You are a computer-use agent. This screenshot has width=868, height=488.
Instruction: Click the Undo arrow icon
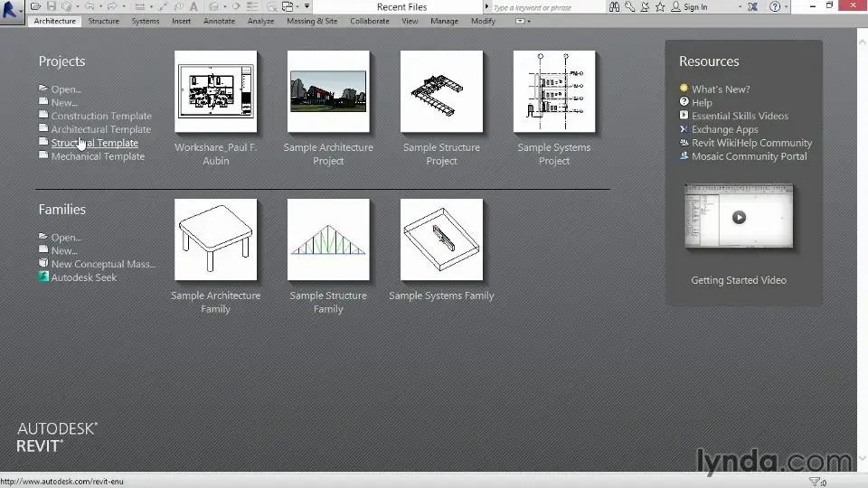(90, 6)
